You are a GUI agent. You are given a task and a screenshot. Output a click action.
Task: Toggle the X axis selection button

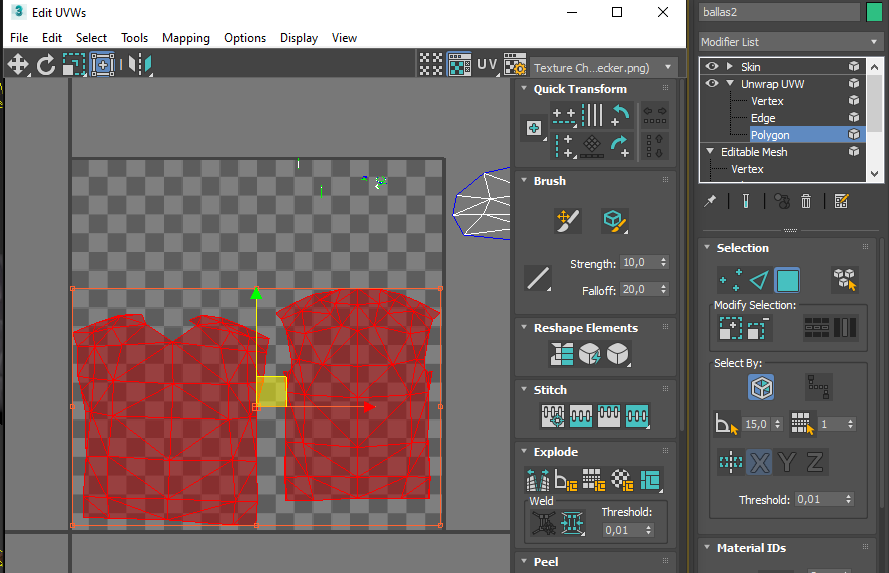(x=760, y=462)
